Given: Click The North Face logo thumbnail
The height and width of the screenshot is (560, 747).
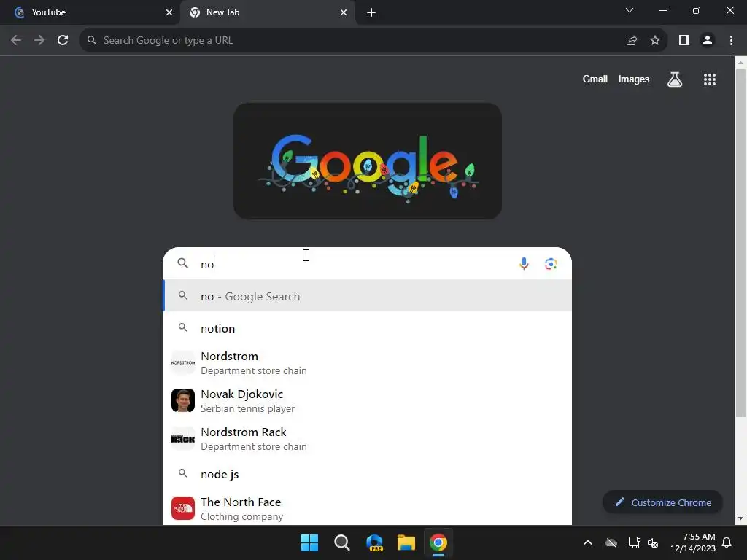Looking at the screenshot, I should pos(183,508).
